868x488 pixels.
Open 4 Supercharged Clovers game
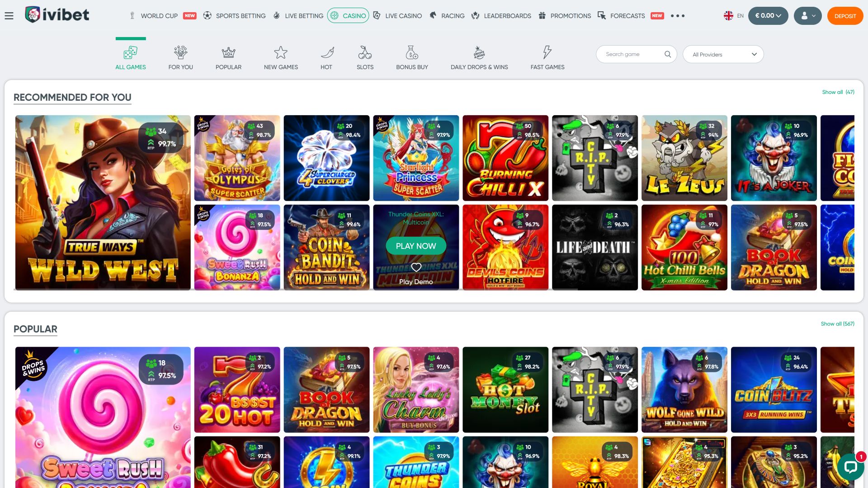[x=326, y=158]
